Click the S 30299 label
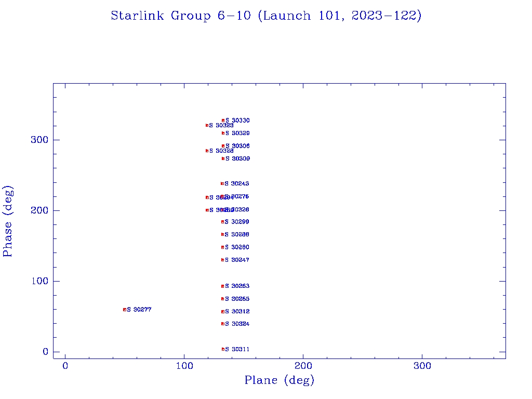 point(237,222)
